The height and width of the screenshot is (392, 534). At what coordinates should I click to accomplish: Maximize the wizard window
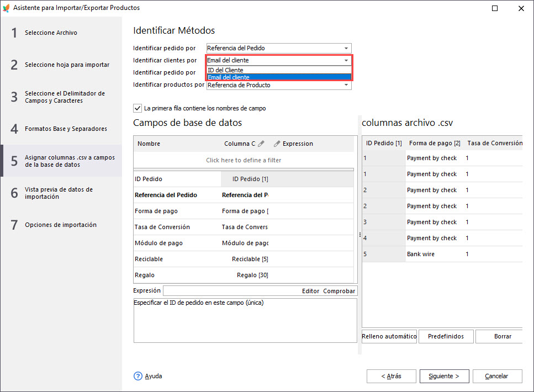coord(495,8)
